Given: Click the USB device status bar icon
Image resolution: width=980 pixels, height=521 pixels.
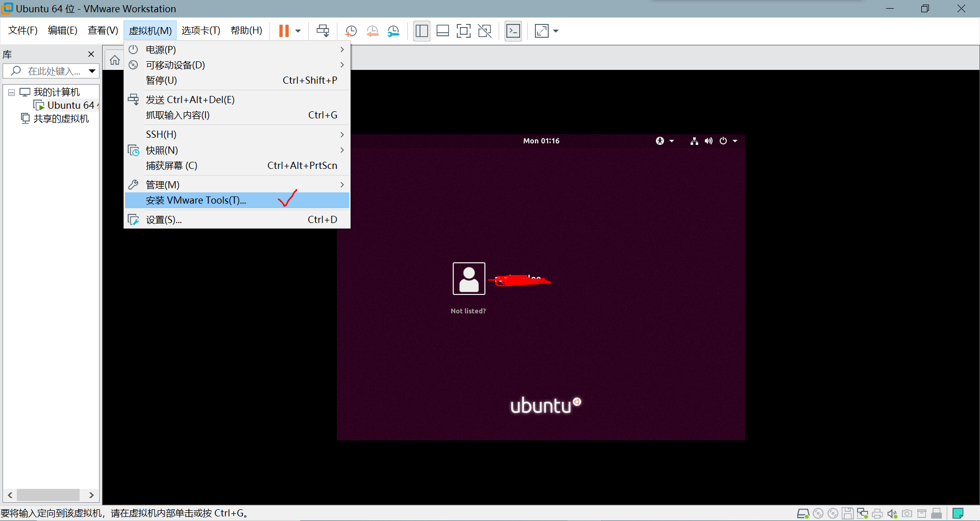Looking at the screenshot, I should point(937,513).
